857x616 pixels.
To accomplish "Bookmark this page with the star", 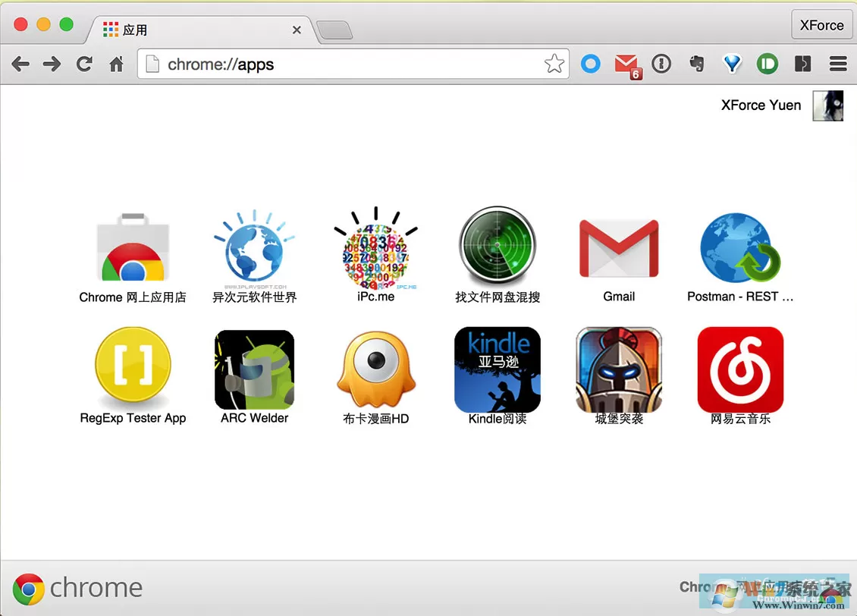I will click(554, 64).
